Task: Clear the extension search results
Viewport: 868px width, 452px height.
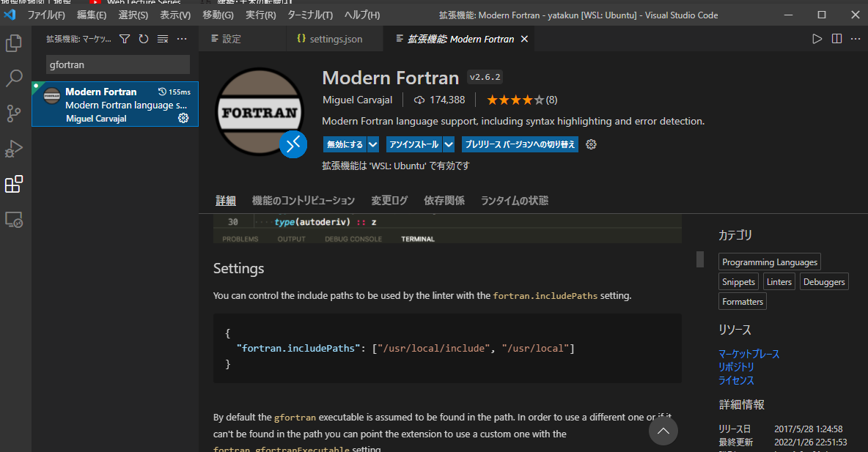Action: pos(162,37)
